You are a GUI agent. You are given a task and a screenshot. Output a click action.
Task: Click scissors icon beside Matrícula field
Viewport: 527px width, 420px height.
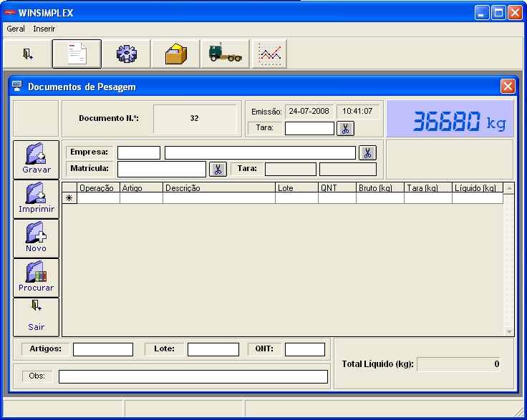pos(218,169)
